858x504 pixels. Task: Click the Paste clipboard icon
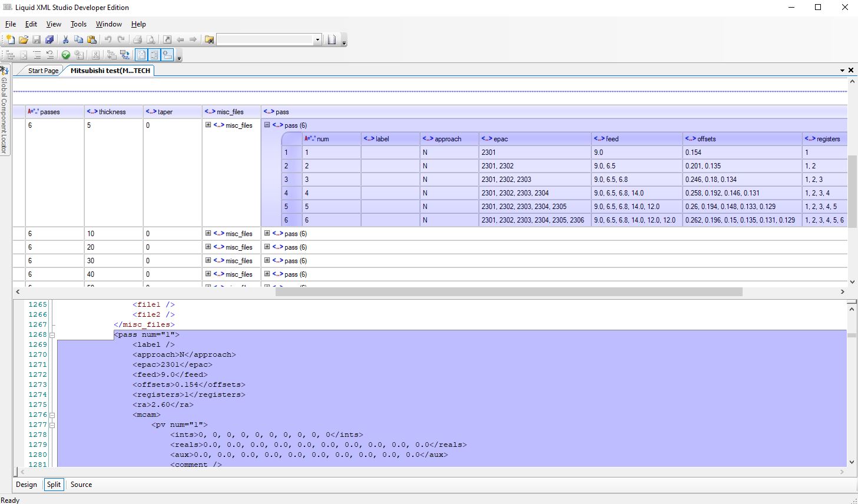[92, 39]
